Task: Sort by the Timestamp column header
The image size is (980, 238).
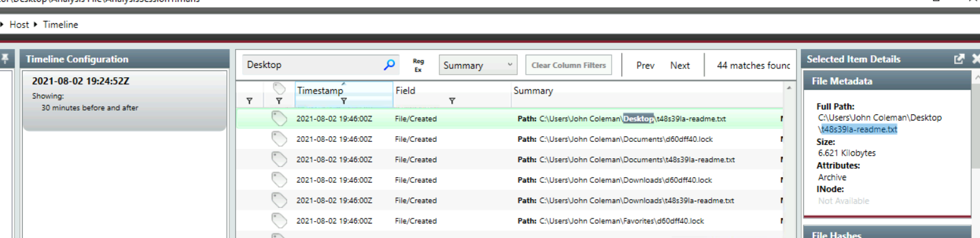Action: click(320, 90)
